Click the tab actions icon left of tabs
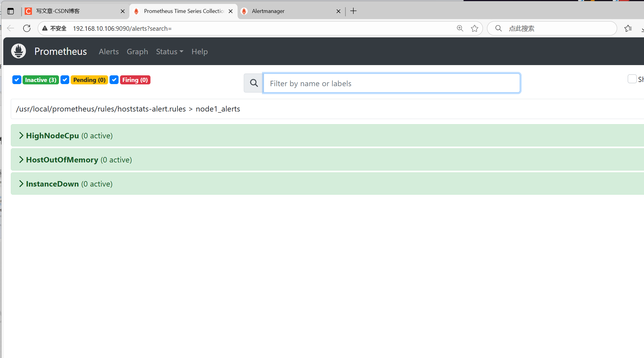This screenshot has width=644, height=358. [x=11, y=11]
